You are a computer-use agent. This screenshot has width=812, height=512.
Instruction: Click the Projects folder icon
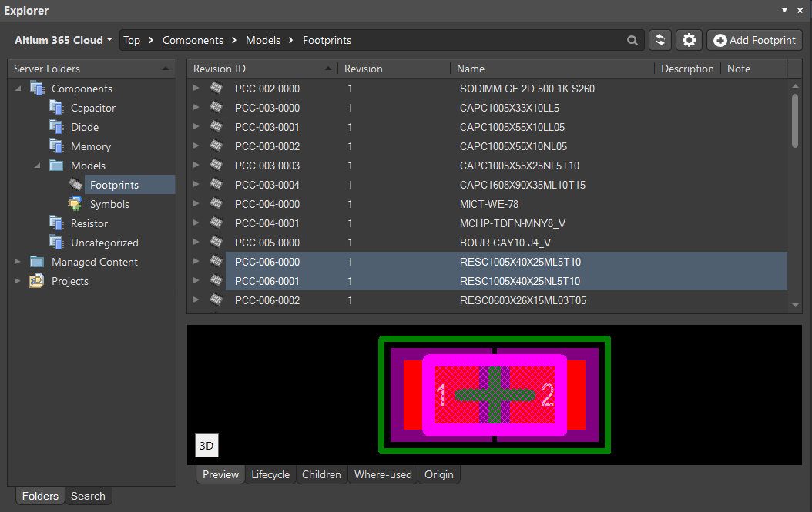[37, 281]
